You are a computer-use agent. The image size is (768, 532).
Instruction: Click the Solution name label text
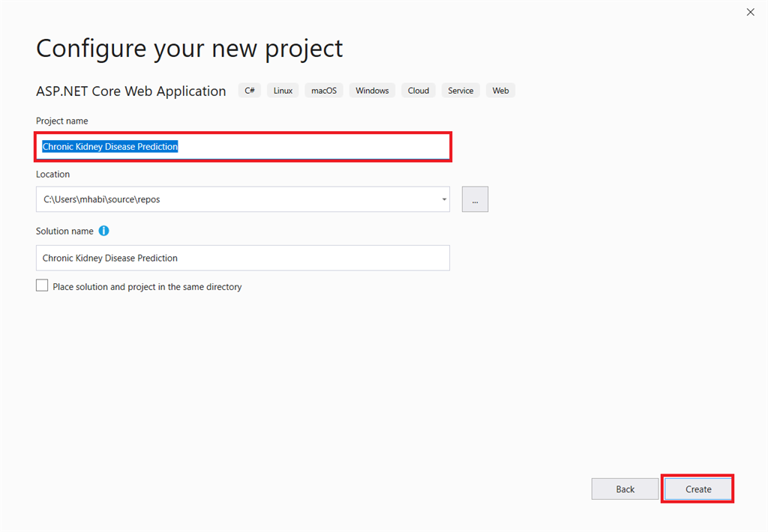coord(64,231)
